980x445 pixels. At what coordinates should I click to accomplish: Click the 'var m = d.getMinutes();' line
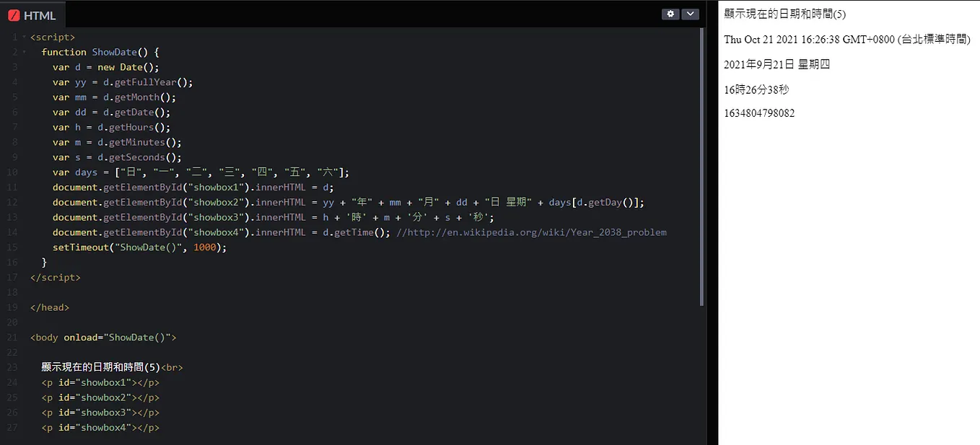point(117,143)
